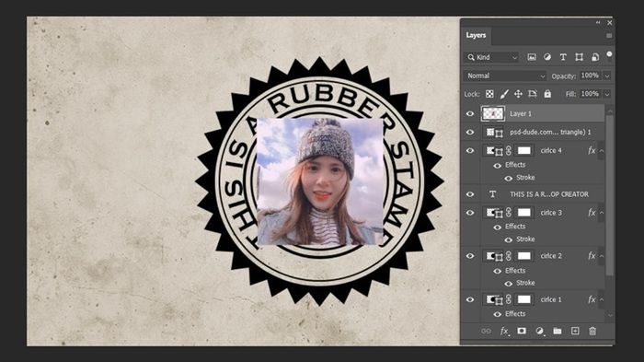
Task: Add layer style fx button at bottom
Action: pos(504,332)
